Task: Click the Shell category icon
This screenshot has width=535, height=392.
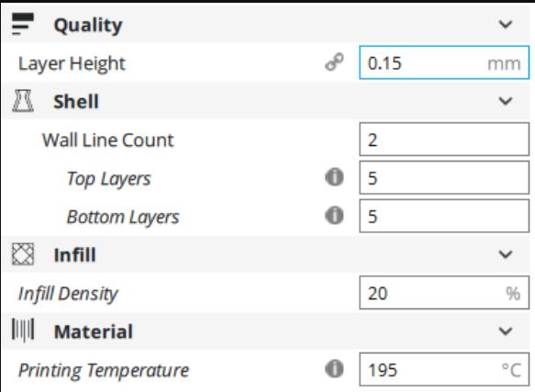Action: 23,101
